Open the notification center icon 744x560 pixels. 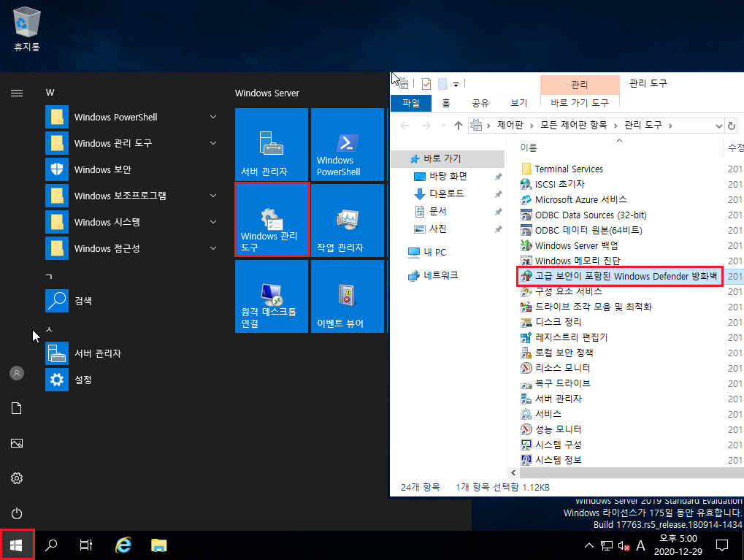[x=721, y=546]
